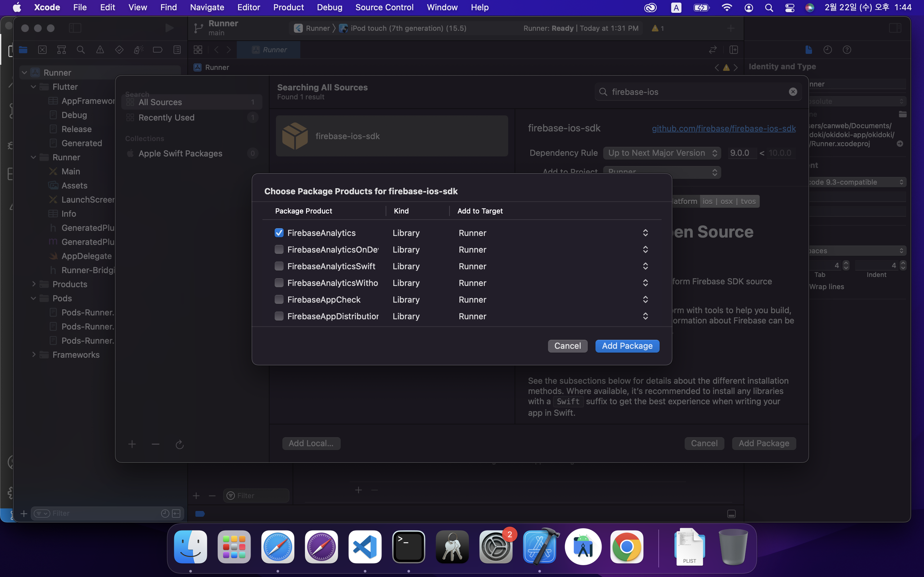Open target dropdown for FirebaseAnalytics row
This screenshot has width=924, height=577.
pos(645,233)
